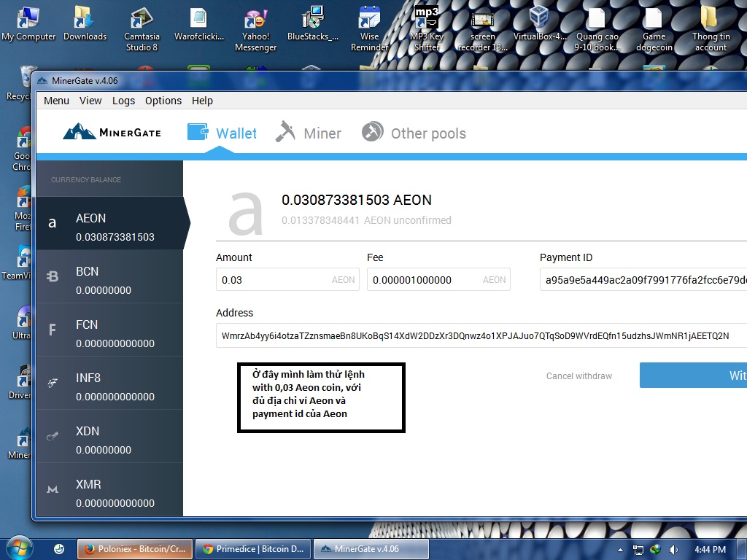Launch Wise Reminder shortcut
The width and height of the screenshot is (747, 560).
pos(369,28)
